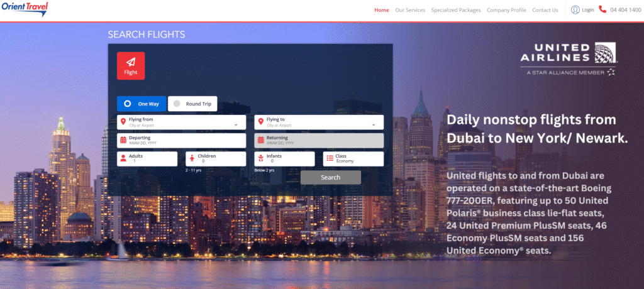Open the Contact Us menu item
Screen dimensions: 644x289
[545, 10]
